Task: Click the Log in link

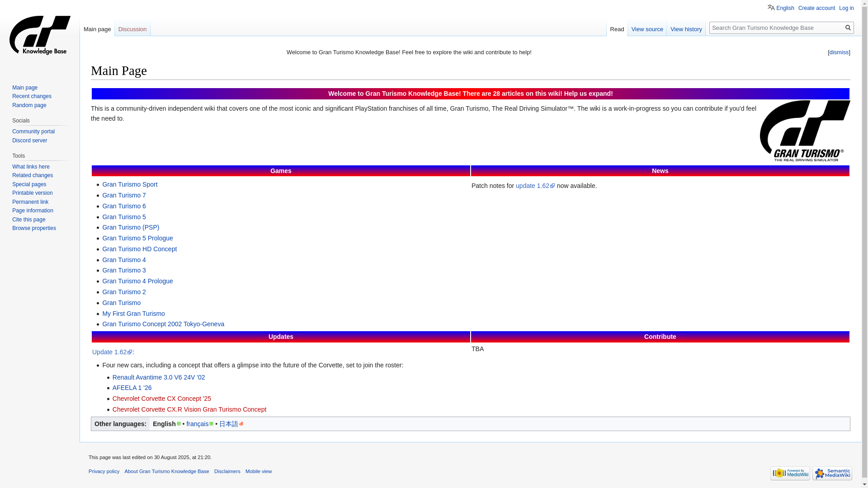Action: [846, 8]
